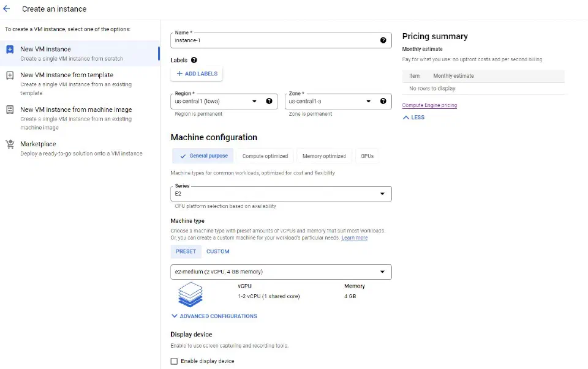Select the GPUs tab
The width and height of the screenshot is (588, 369).
tap(367, 156)
